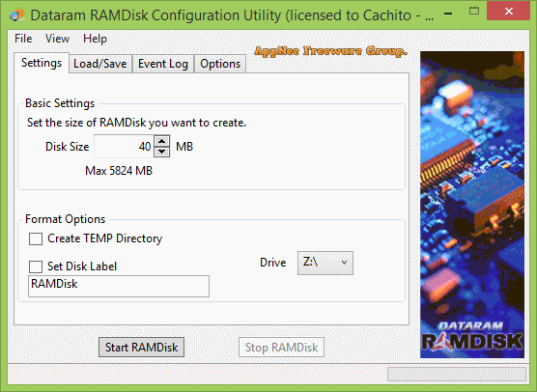Click the Start RAMDisk button
This screenshot has height=392, width=537.
[x=141, y=348]
